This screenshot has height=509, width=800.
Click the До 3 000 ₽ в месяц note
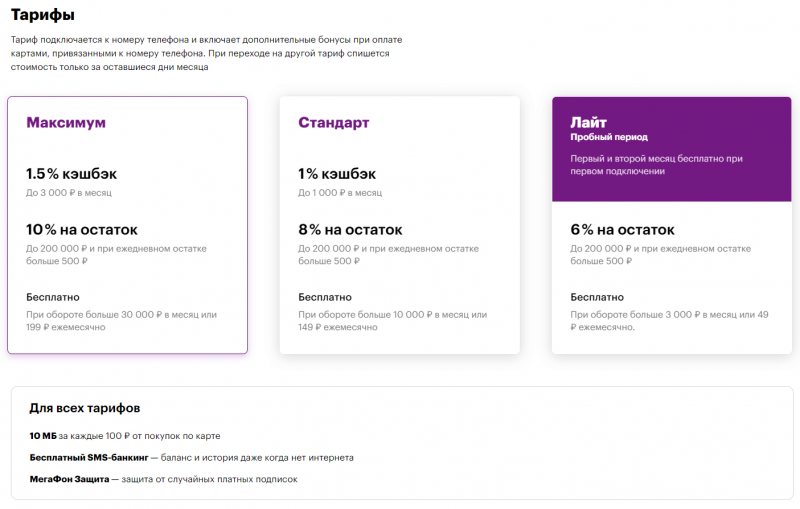[69, 191]
